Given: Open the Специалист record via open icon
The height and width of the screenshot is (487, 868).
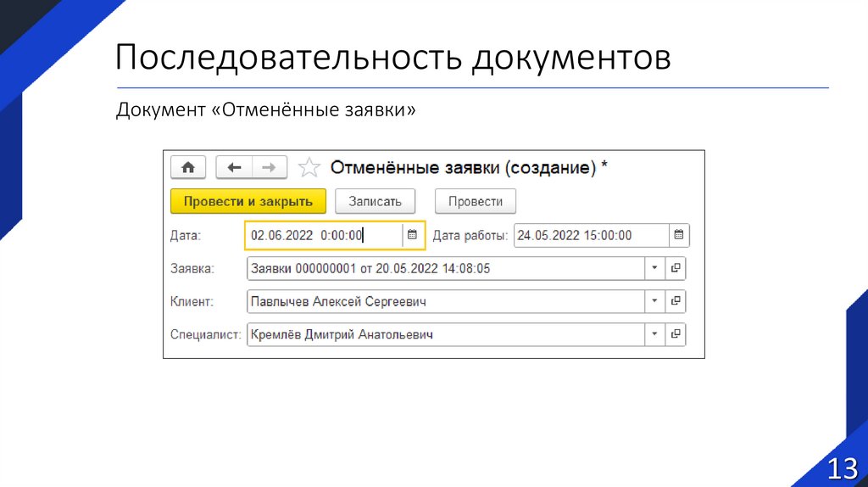Looking at the screenshot, I should pos(676,335).
